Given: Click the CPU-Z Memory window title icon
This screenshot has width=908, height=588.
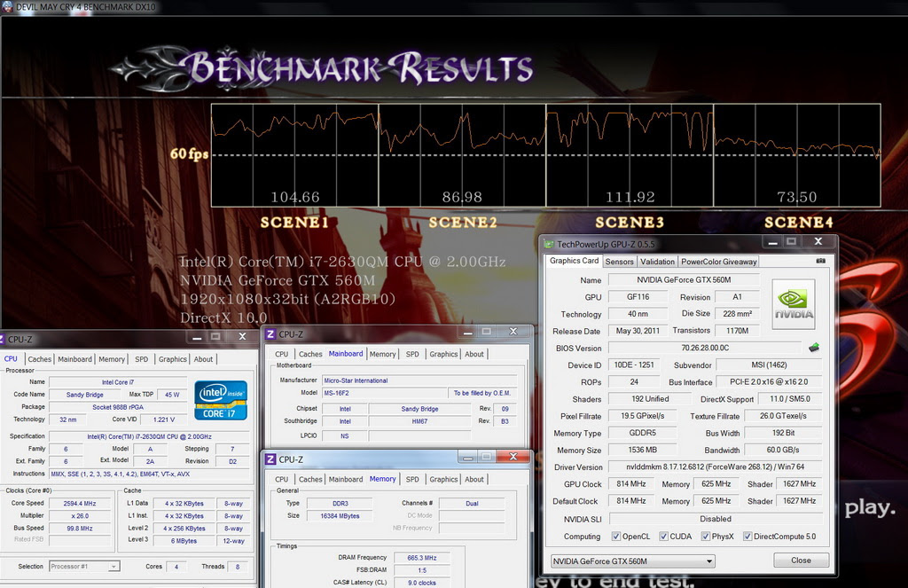Looking at the screenshot, I should pyautogui.click(x=270, y=459).
